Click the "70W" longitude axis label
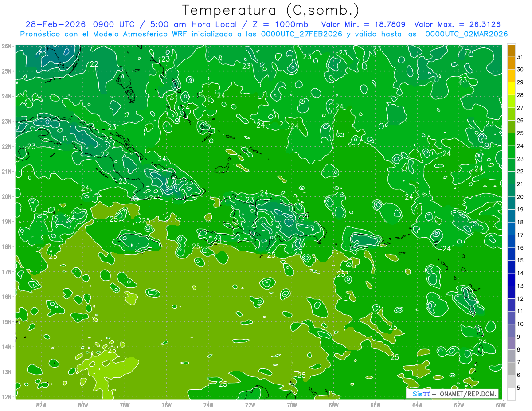 (x=292, y=404)
